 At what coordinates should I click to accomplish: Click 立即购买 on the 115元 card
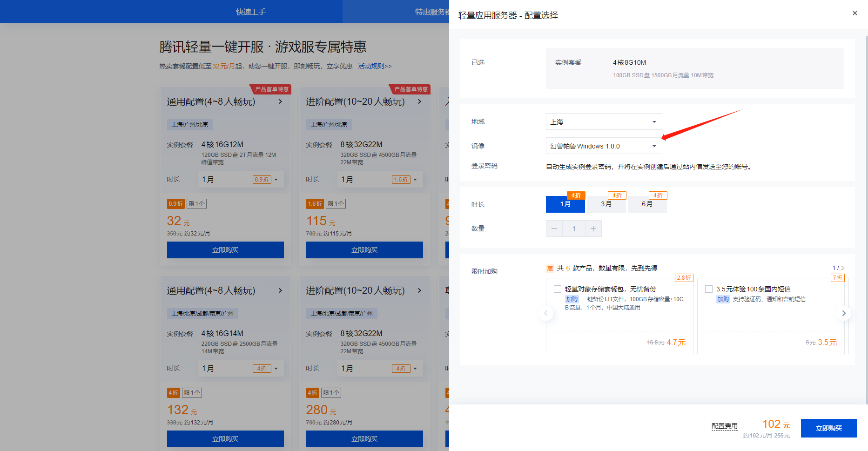pyautogui.click(x=364, y=250)
